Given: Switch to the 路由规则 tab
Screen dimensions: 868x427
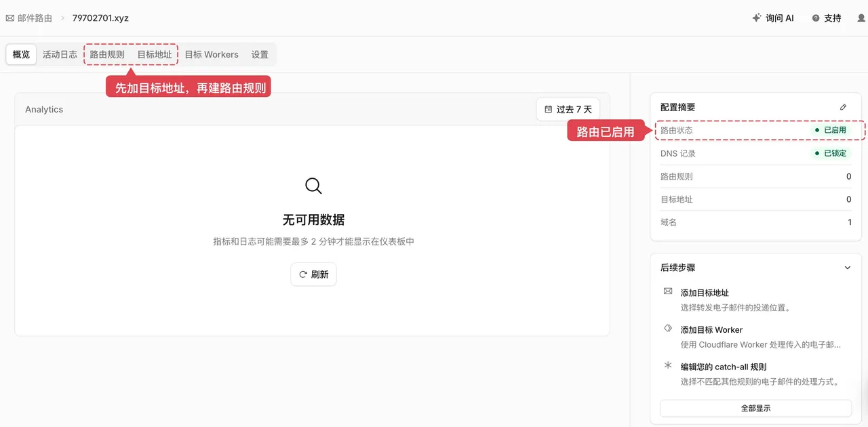Looking at the screenshot, I should [107, 54].
